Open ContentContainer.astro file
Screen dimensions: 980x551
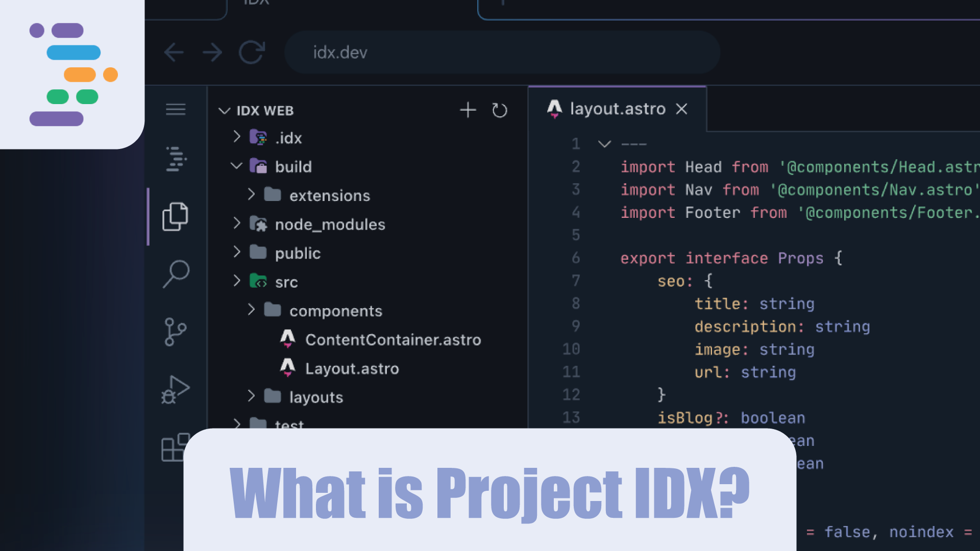point(393,340)
